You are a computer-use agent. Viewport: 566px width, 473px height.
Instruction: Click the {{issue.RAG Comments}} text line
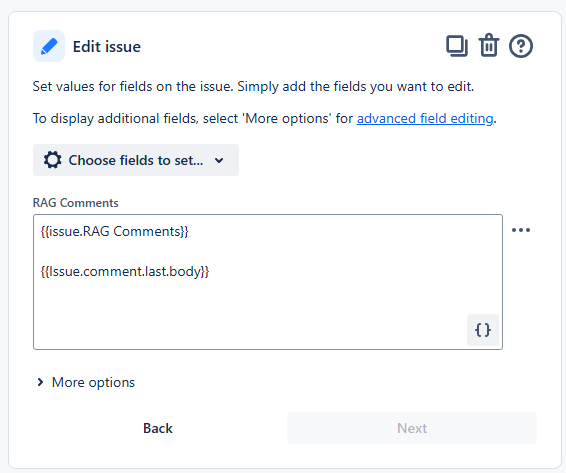pos(114,231)
